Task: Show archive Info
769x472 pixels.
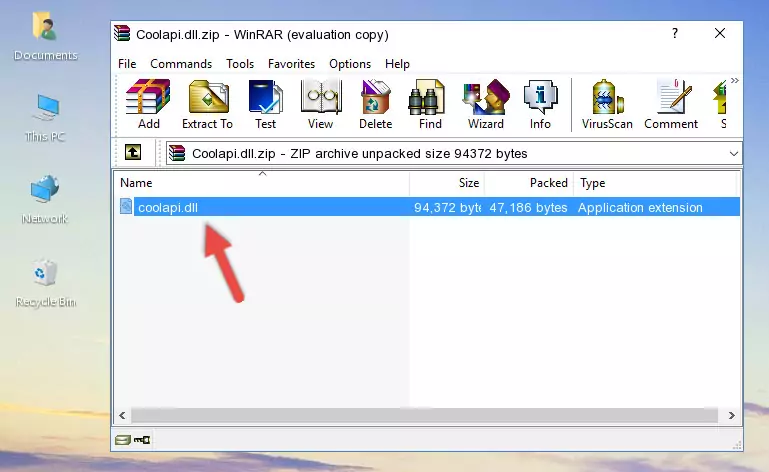Action: click(x=540, y=104)
